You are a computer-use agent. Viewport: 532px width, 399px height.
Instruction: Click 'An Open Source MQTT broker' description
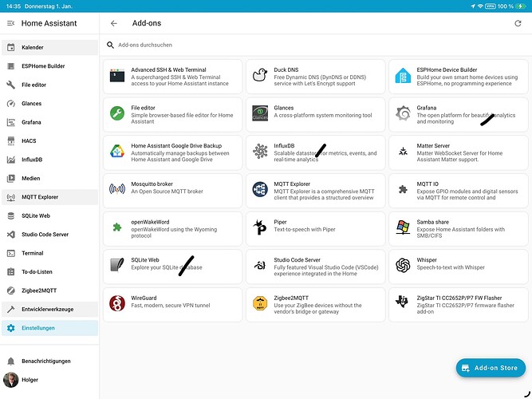click(167, 192)
